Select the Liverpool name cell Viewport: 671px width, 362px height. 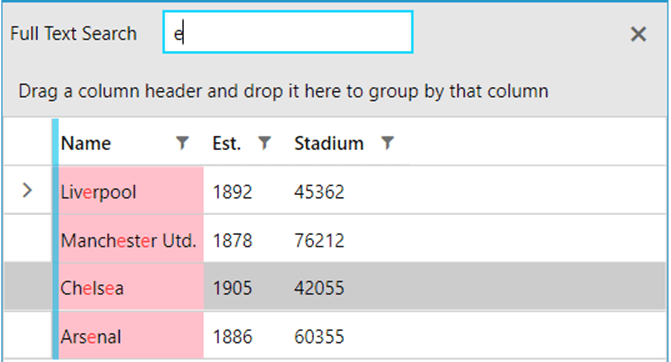click(131, 190)
